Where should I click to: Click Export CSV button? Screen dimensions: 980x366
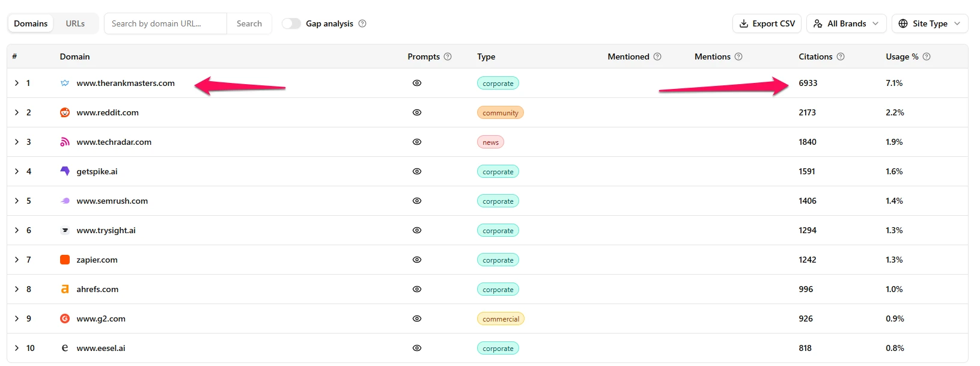pos(767,23)
